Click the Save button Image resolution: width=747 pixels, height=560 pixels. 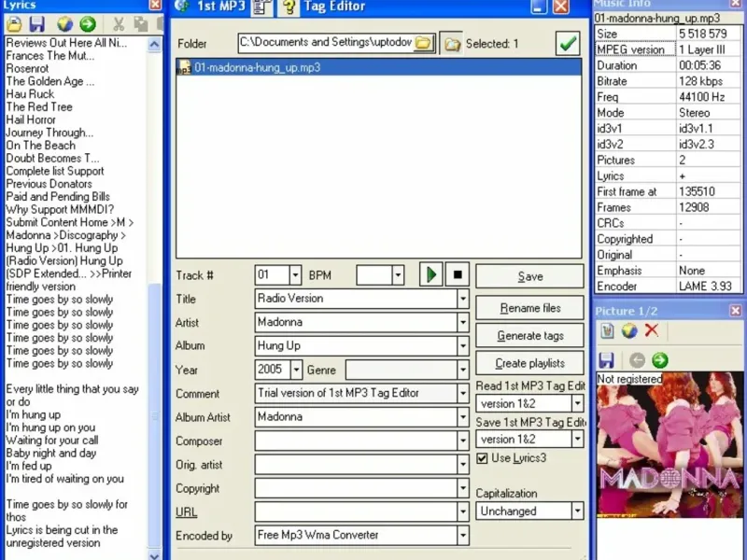(529, 276)
